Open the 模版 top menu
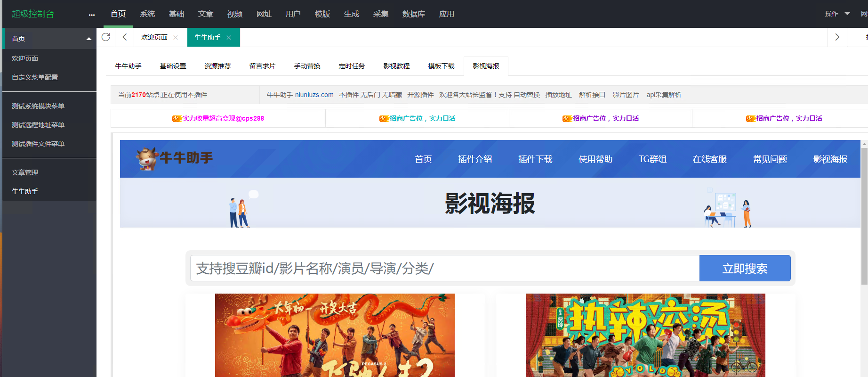This screenshot has width=868, height=377. pyautogui.click(x=322, y=14)
